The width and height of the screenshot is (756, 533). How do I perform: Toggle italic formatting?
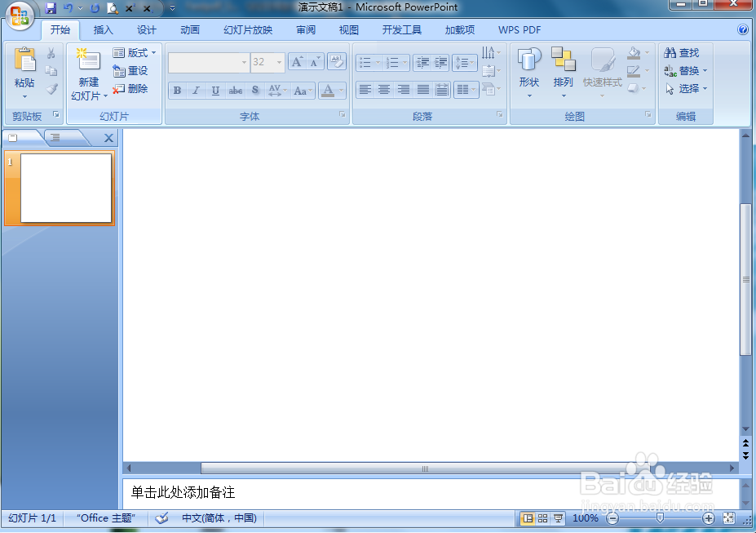197,91
